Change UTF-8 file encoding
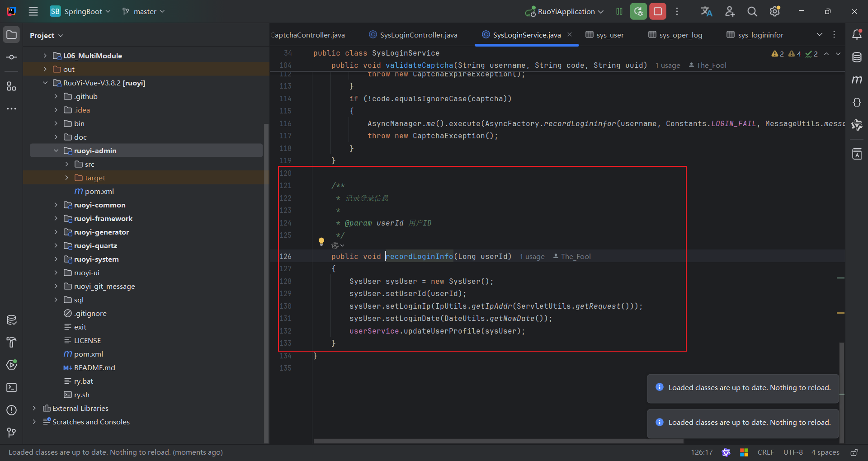868x461 pixels. (x=793, y=452)
